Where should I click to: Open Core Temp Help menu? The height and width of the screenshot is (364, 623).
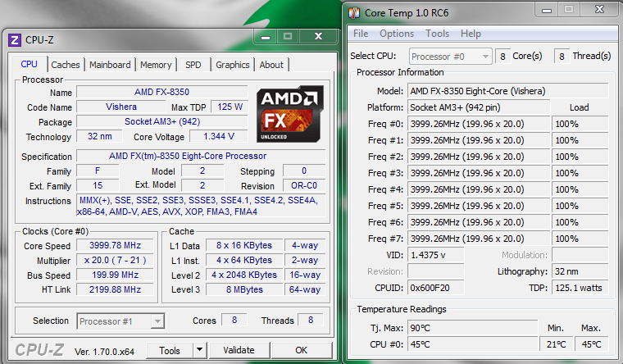click(471, 34)
